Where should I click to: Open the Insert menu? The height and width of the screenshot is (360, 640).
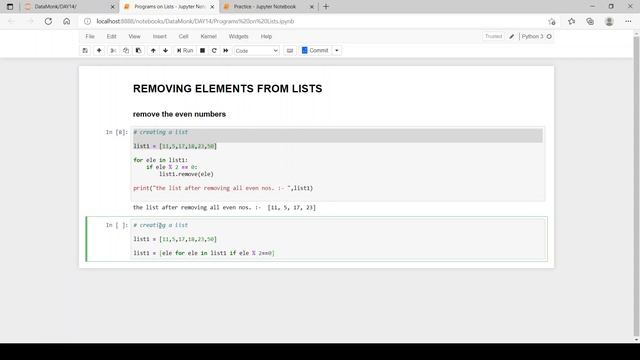pyautogui.click(x=160, y=36)
